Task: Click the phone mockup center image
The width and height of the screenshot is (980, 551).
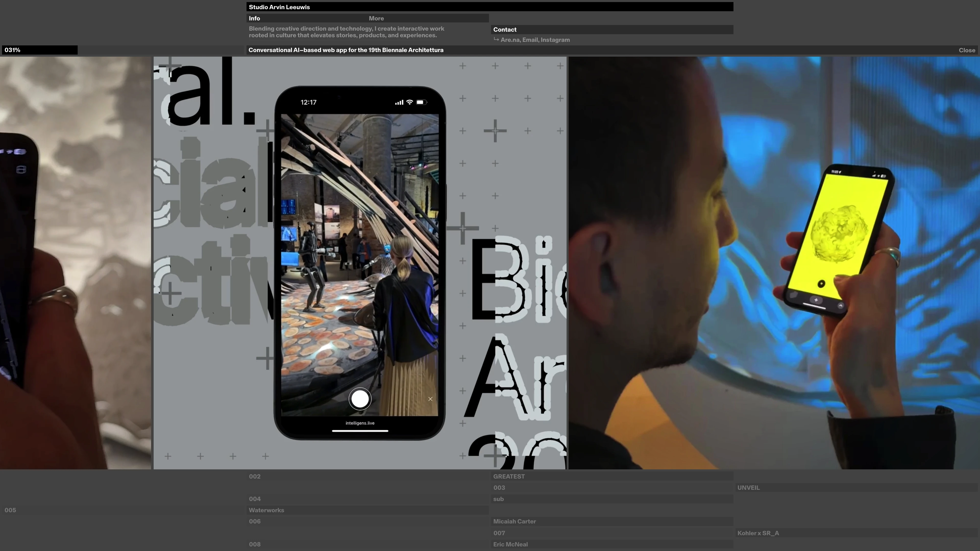Action: pyautogui.click(x=360, y=262)
